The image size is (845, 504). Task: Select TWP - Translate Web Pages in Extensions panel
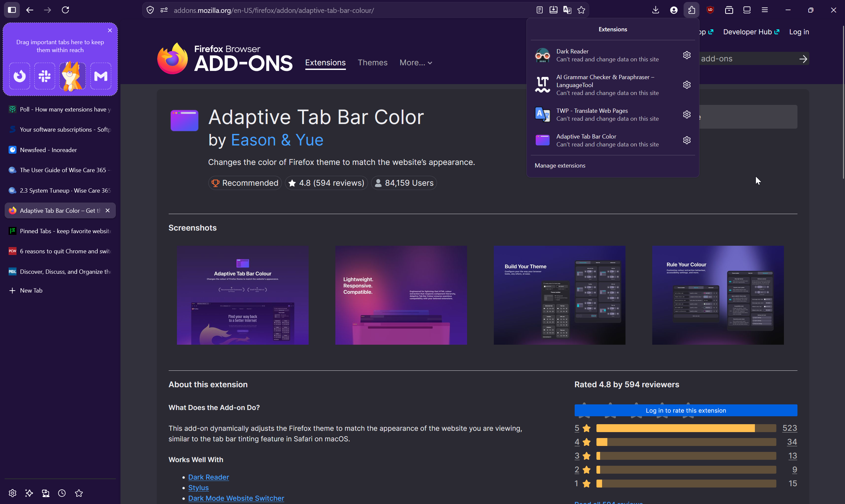coord(605,114)
